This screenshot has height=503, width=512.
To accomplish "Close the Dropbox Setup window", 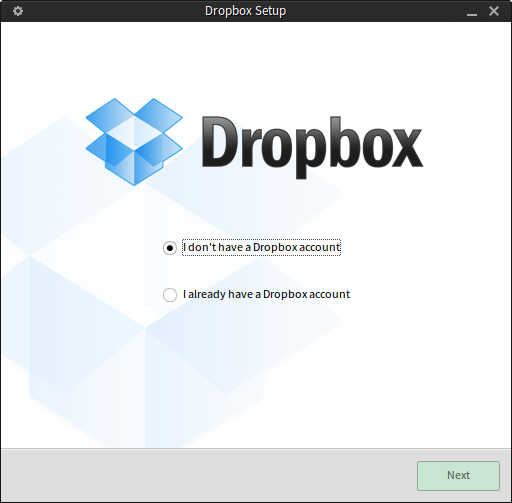I will pyautogui.click(x=494, y=11).
